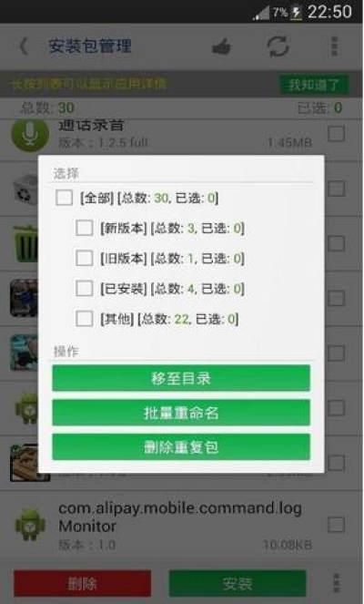This screenshot has height=604, width=364.
Task: Check the [全部] select-all checkbox
Action: tap(64, 198)
